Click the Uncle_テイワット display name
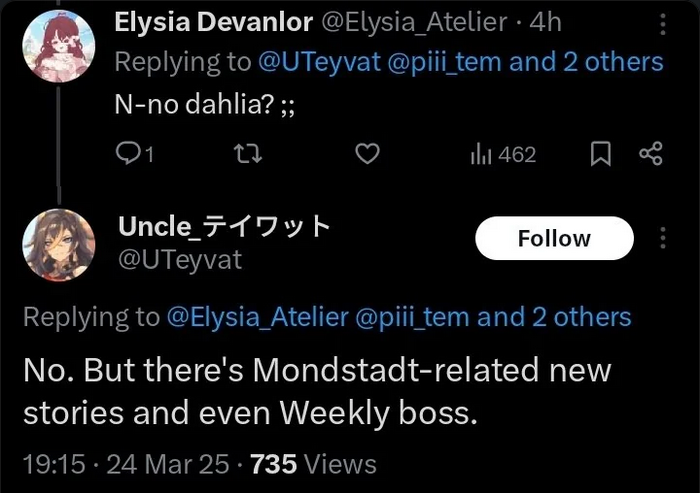The width and height of the screenshot is (700, 493). (225, 226)
